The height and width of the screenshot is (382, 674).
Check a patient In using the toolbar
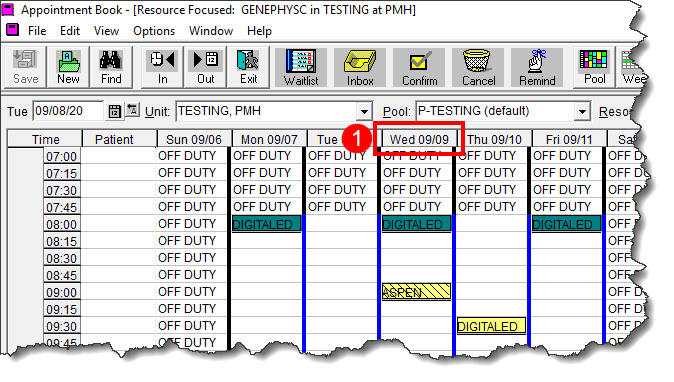coord(162,67)
